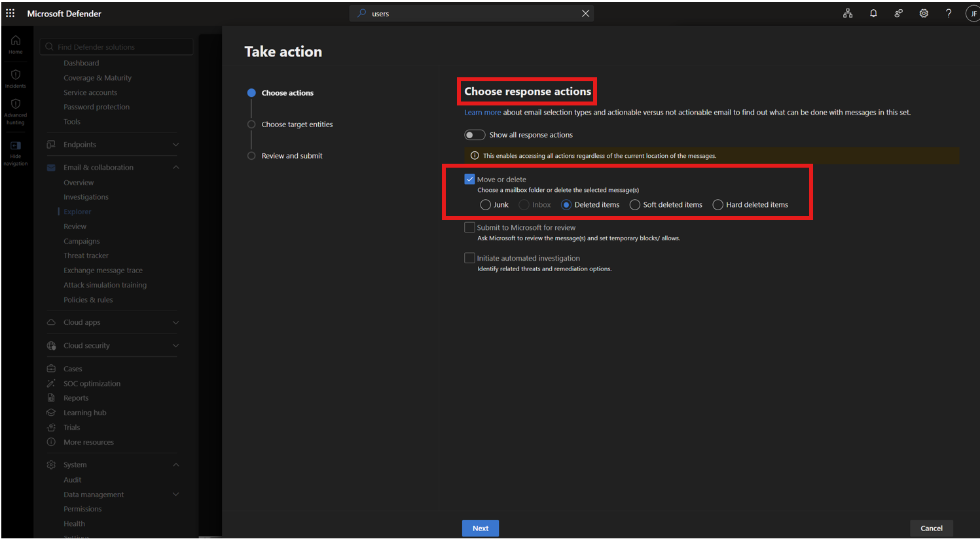Click the Cases briefcase icon

pyautogui.click(x=51, y=369)
